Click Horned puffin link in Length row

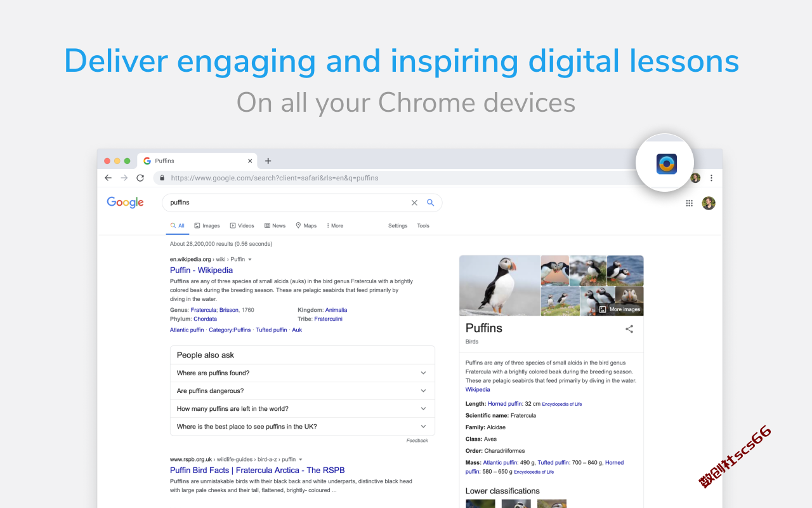pyautogui.click(x=505, y=404)
